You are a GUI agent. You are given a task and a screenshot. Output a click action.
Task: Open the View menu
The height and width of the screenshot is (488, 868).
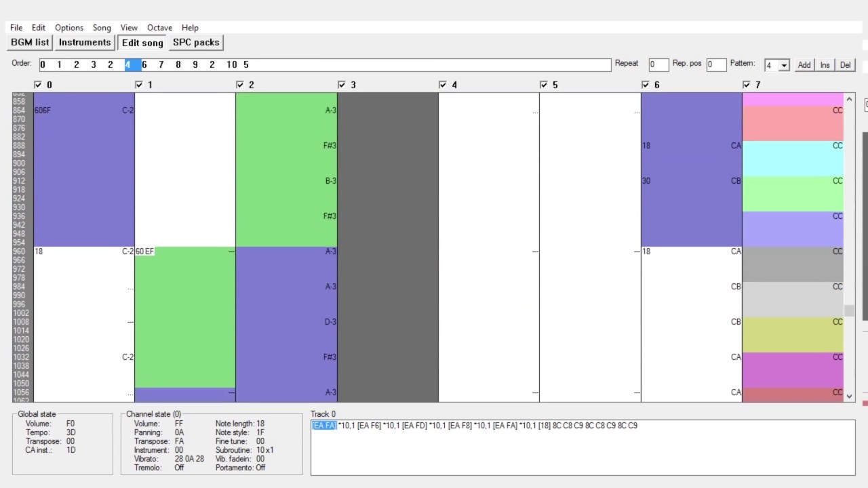pyautogui.click(x=129, y=28)
